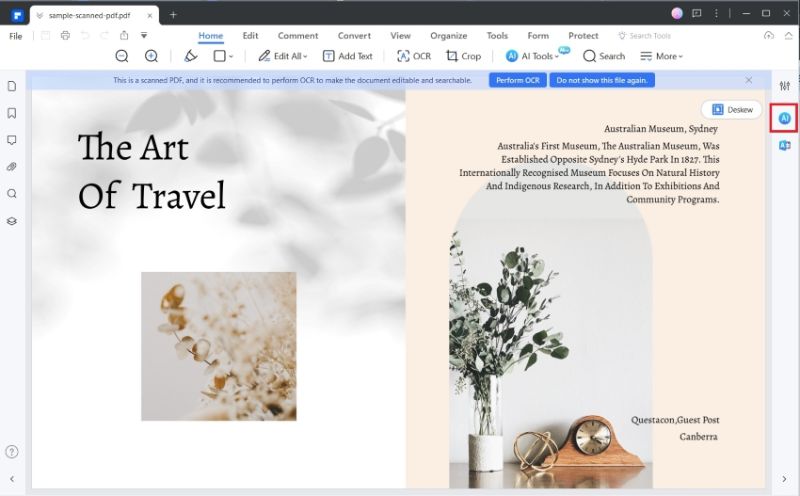Click 'The Art Of Travel' heading
Viewport: 800px width, 496px height.
pos(152,171)
